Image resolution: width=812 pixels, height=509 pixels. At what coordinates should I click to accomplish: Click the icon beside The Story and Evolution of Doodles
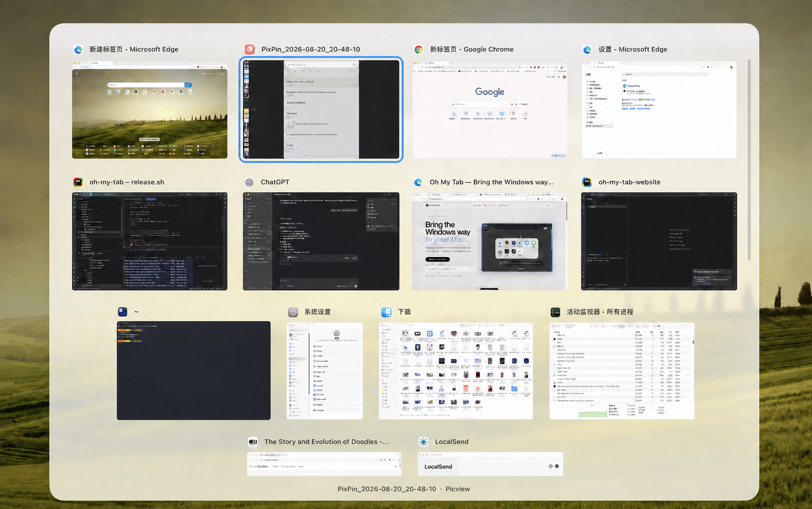point(253,442)
